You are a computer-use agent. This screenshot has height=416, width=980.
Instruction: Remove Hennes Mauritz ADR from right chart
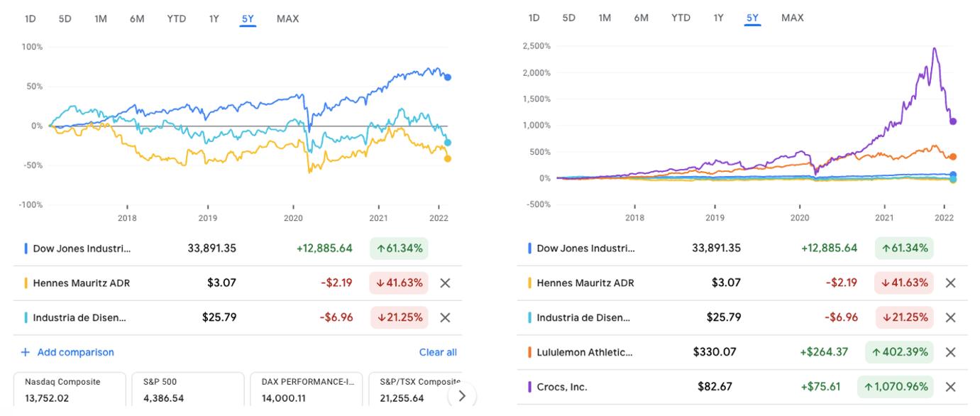point(951,283)
